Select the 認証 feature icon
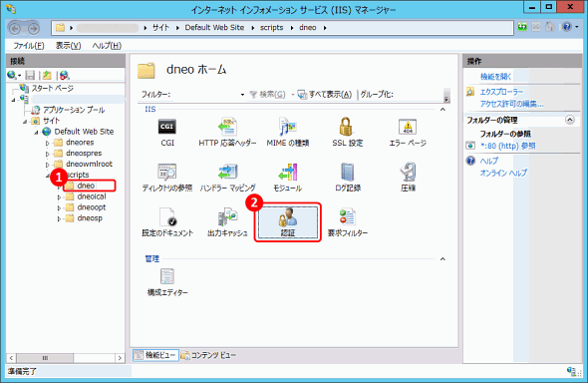The width and height of the screenshot is (588, 383). [x=288, y=222]
